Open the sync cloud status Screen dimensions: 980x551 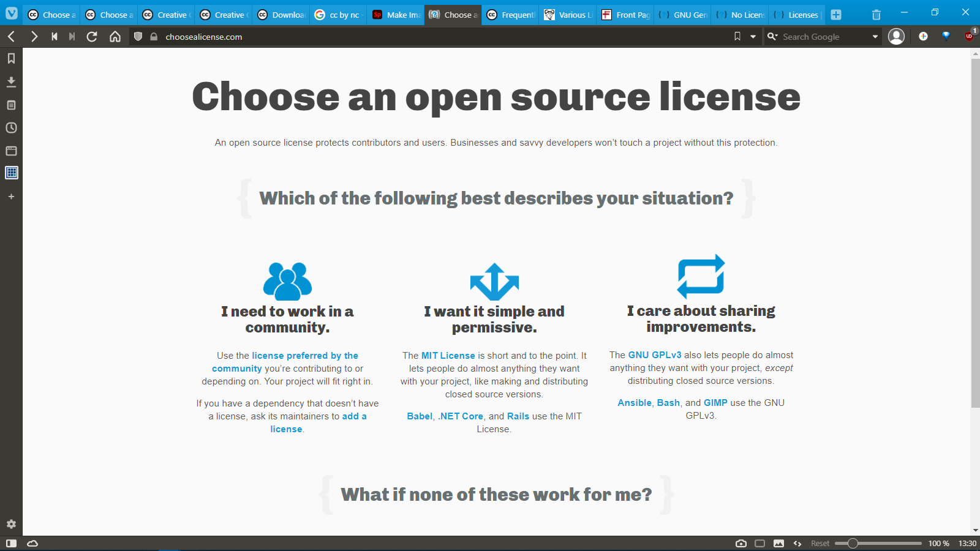click(x=32, y=543)
